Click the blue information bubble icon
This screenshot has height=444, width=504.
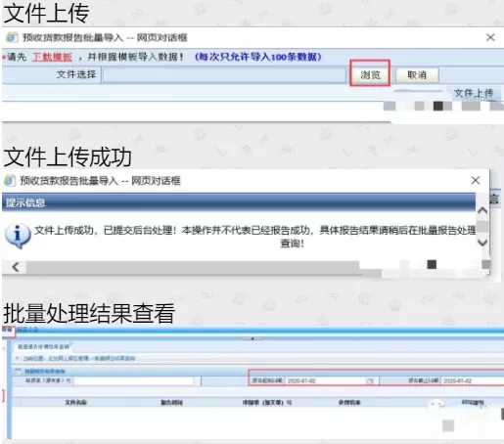click(x=18, y=236)
